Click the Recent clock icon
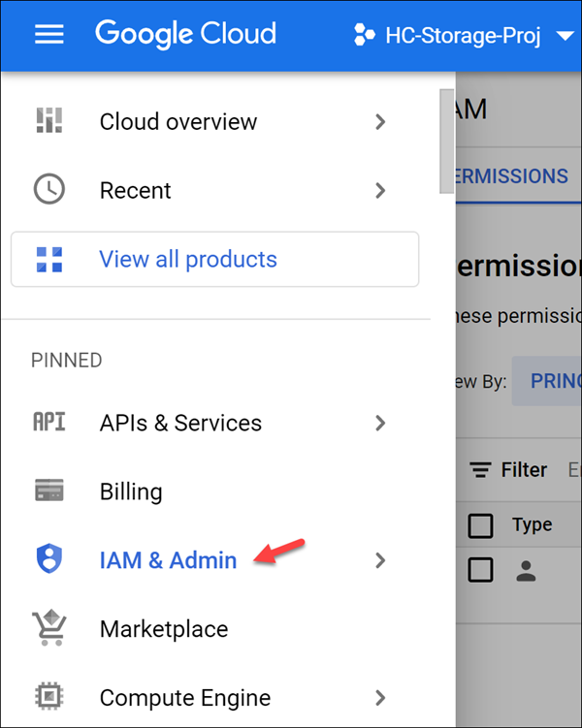The height and width of the screenshot is (728, 582). (x=49, y=189)
